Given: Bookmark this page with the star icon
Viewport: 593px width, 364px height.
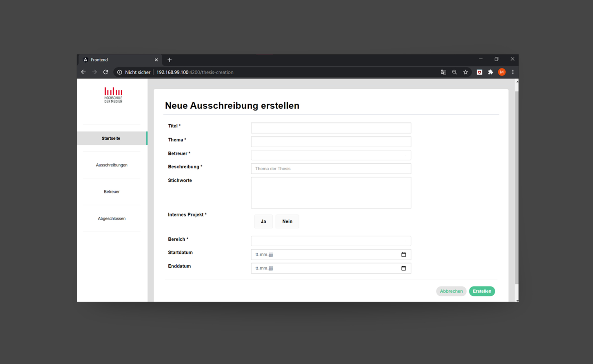Looking at the screenshot, I should coord(466,72).
